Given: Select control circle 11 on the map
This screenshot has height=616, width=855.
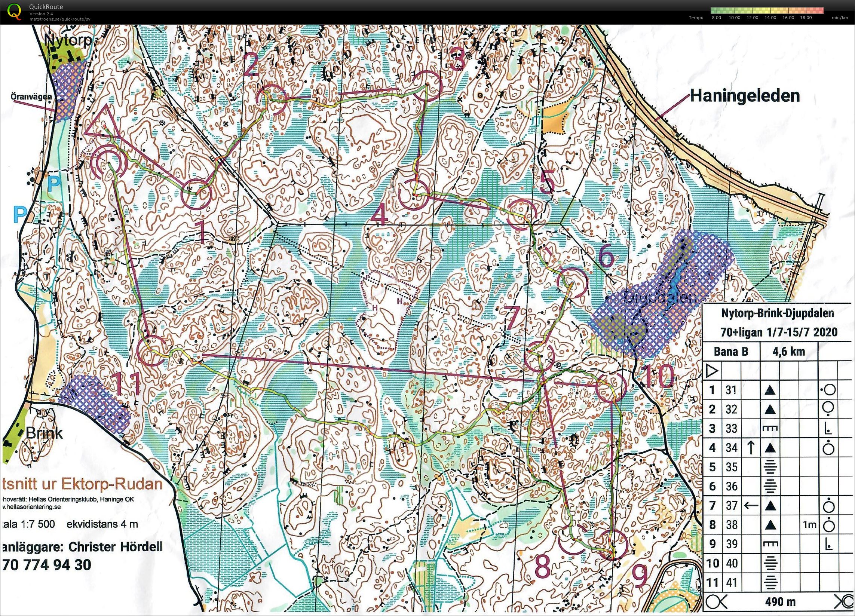Looking at the screenshot, I should (x=152, y=350).
